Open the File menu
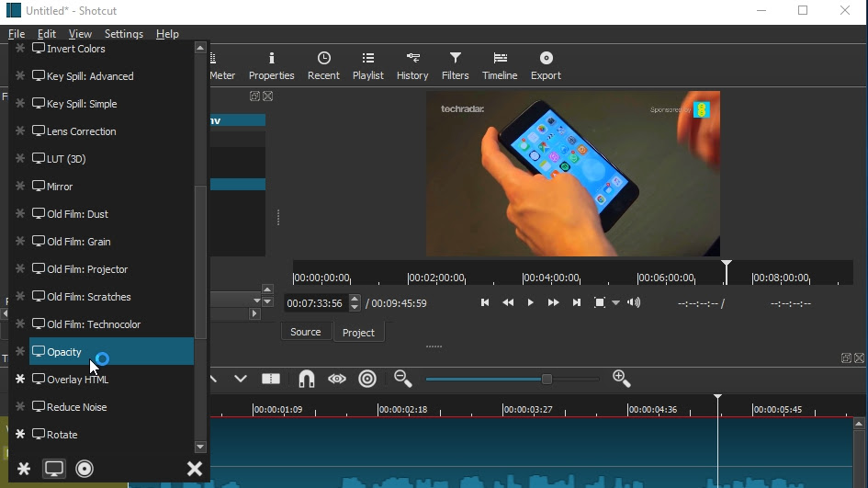868x488 pixels. 17,34
